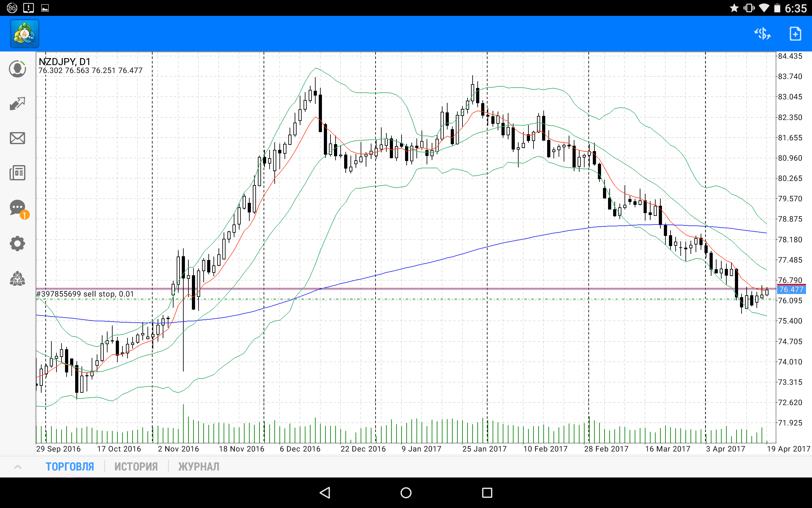The width and height of the screenshot is (812, 508).
Task: Tap the 78.180 price scale label
Action: [x=790, y=239]
